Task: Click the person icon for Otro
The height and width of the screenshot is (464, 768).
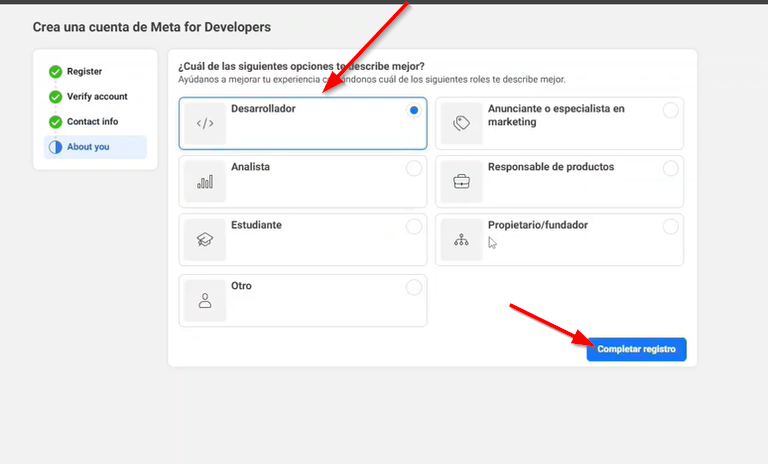Action: (x=205, y=300)
